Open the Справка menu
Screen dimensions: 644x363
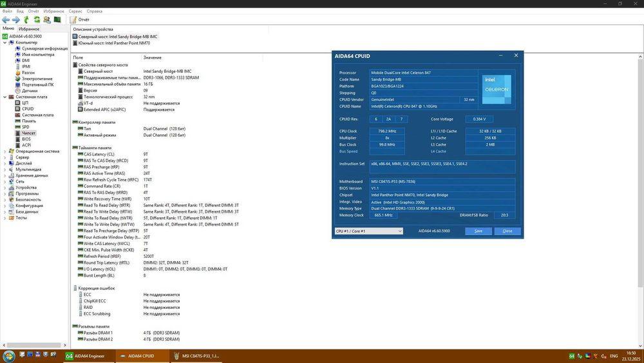(95, 11)
